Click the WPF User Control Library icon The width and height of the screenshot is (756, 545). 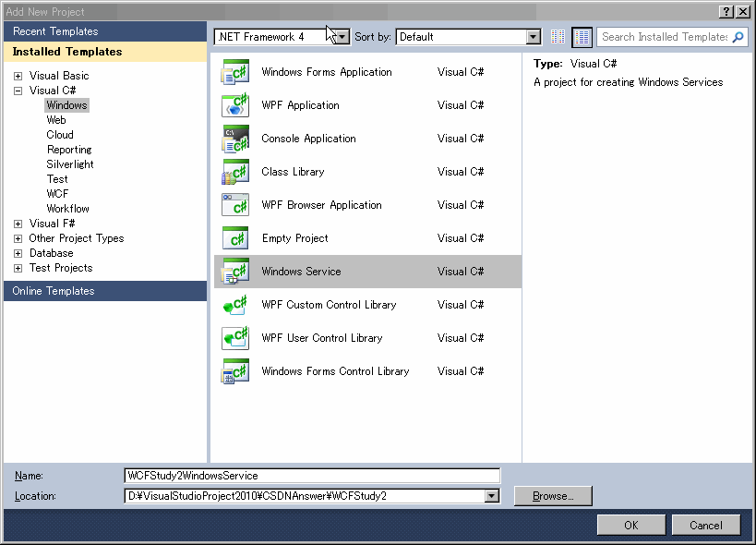(234, 338)
